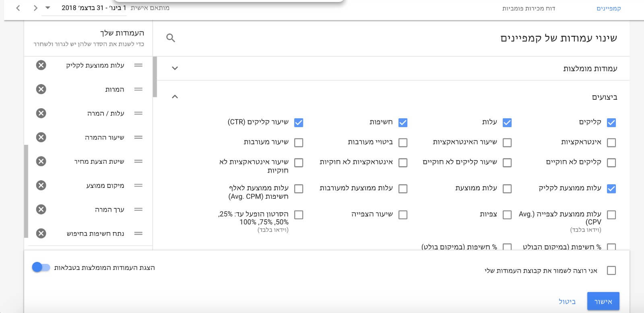Go to previous date range arrow
This screenshot has height=313, width=644.
(18, 8)
